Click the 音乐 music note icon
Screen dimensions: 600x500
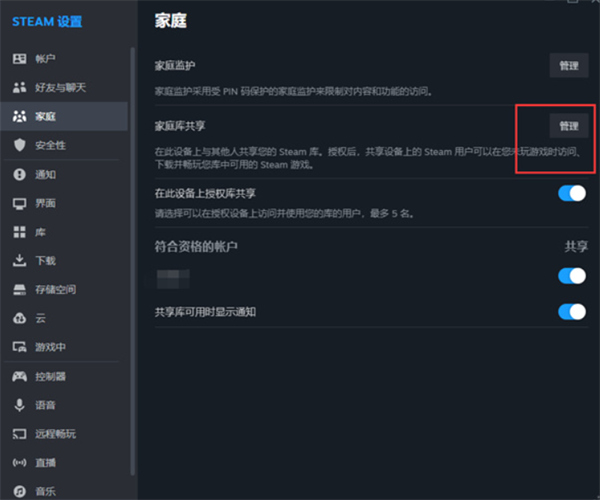point(20,491)
